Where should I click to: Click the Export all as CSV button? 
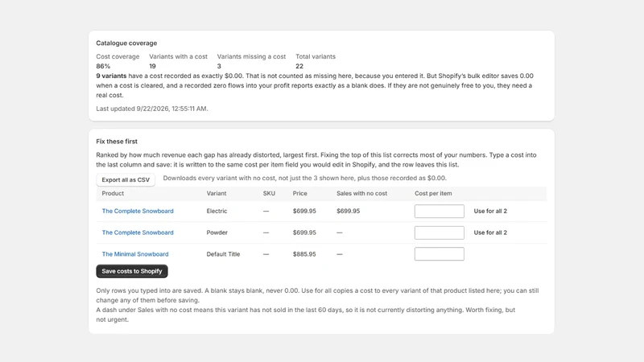(x=126, y=179)
